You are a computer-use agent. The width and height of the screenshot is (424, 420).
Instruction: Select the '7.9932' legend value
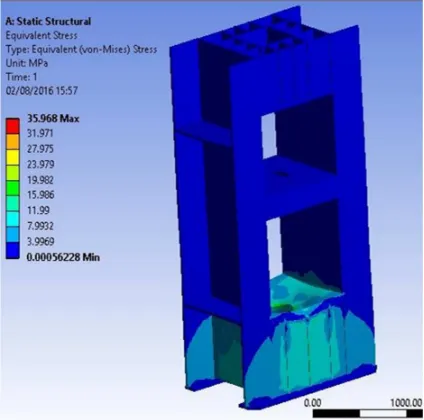click(x=40, y=226)
